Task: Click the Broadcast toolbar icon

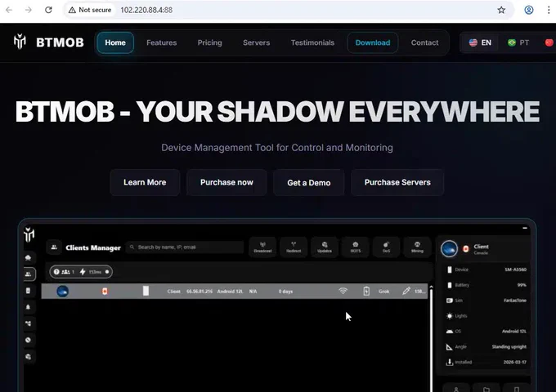Action: [x=262, y=247]
